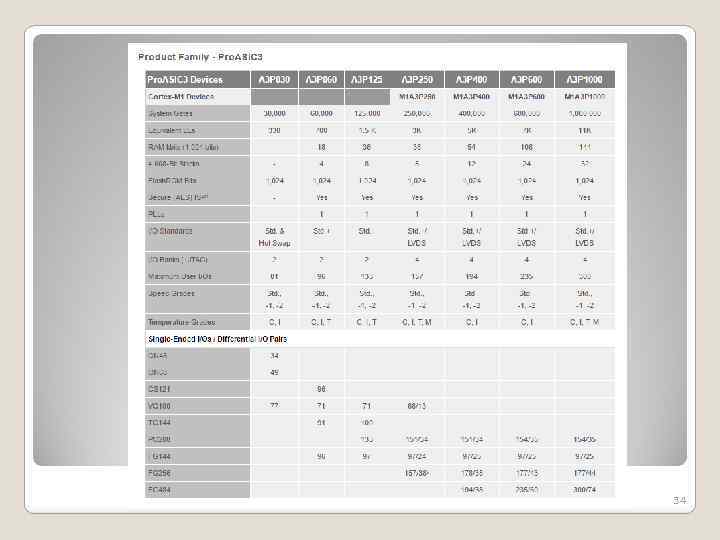Click the 30,000 system gates value
720x540 pixels.
point(274,113)
